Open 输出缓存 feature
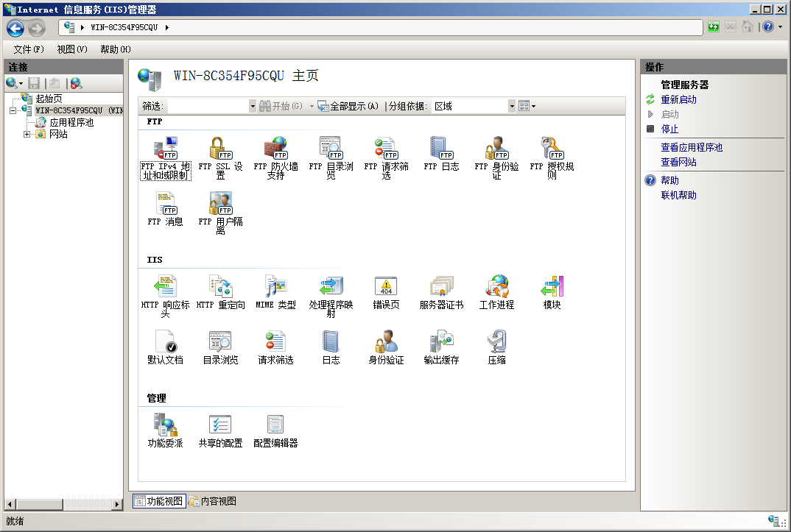This screenshot has height=532, width=791. [441, 347]
